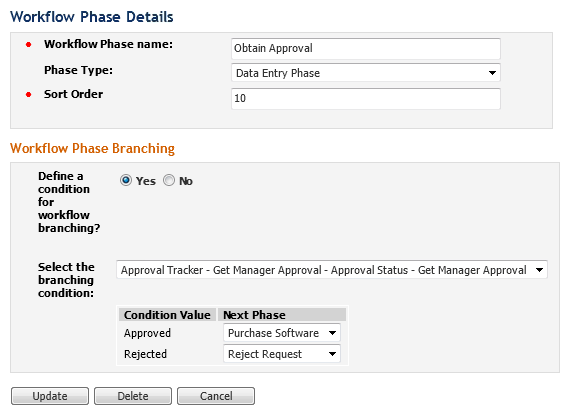Open the branching condition dropdown

[x=332, y=270]
